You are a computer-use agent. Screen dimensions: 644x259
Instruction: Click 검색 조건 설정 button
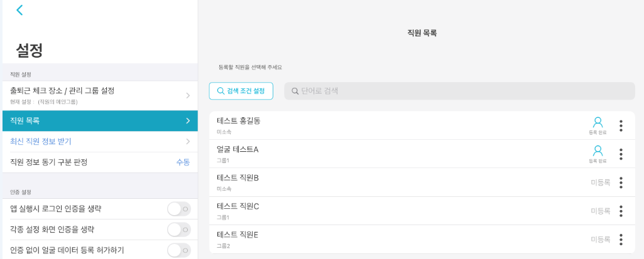[241, 91]
